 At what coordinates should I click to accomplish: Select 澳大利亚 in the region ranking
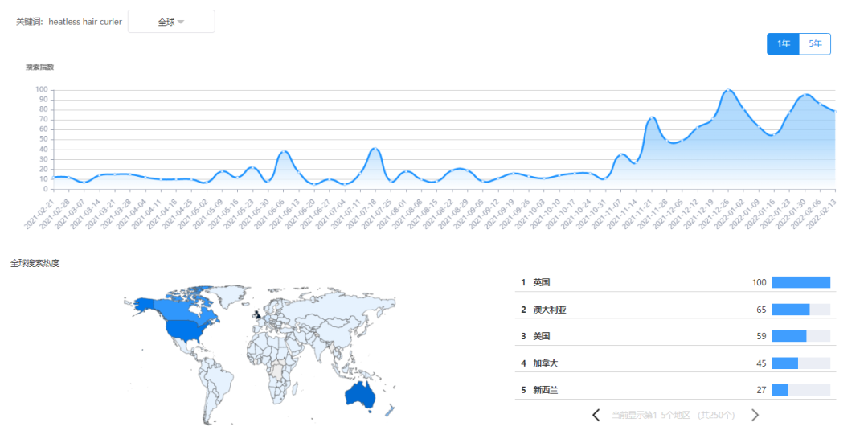point(549,310)
